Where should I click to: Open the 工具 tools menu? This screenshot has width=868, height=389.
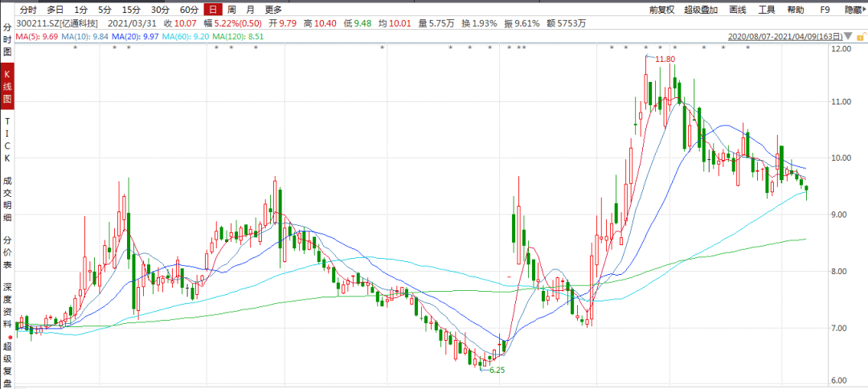point(767,10)
